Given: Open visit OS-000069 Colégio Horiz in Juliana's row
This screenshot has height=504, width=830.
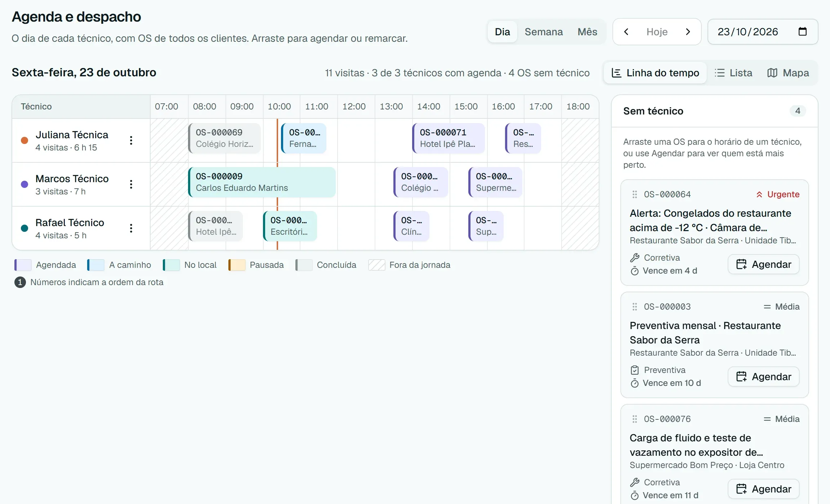Looking at the screenshot, I should [224, 138].
